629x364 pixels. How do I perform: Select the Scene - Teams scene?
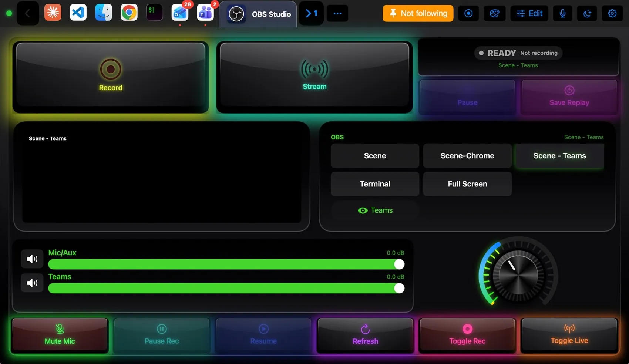tap(559, 156)
